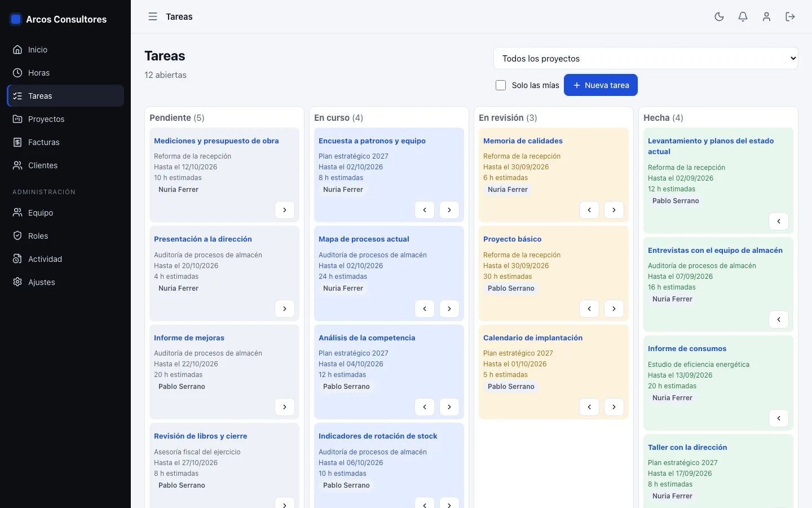Viewport: 812px width, 508px height.
Task: Open Horas in sidebar
Action: 65,73
